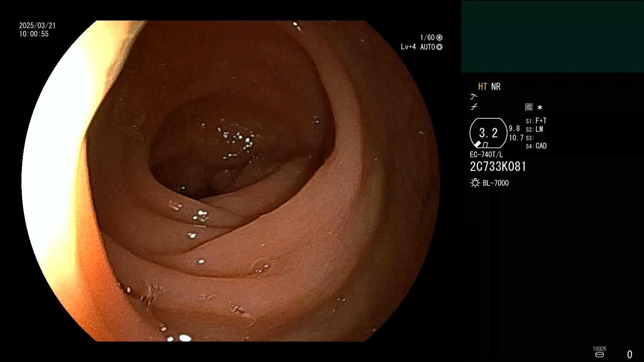Click the 10.7 value
This screenshot has width=644, height=362.
(516, 138)
